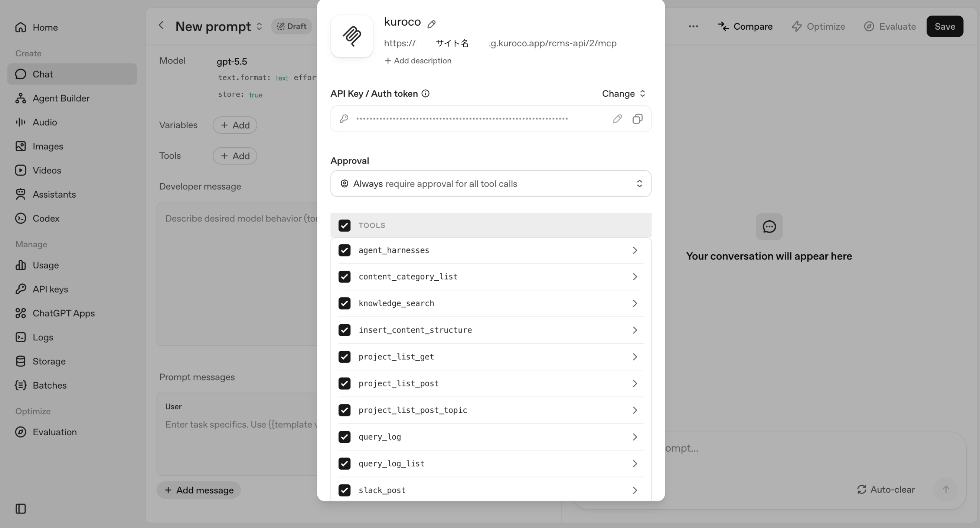This screenshot has height=528, width=980.
Task: Open the Change auth type dropdown
Action: (624, 93)
